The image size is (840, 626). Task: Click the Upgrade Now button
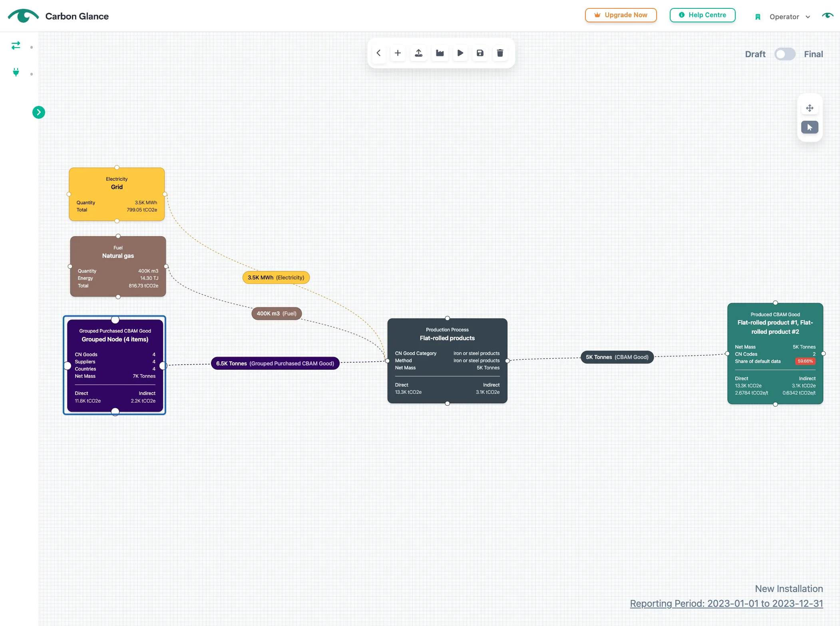621,15
